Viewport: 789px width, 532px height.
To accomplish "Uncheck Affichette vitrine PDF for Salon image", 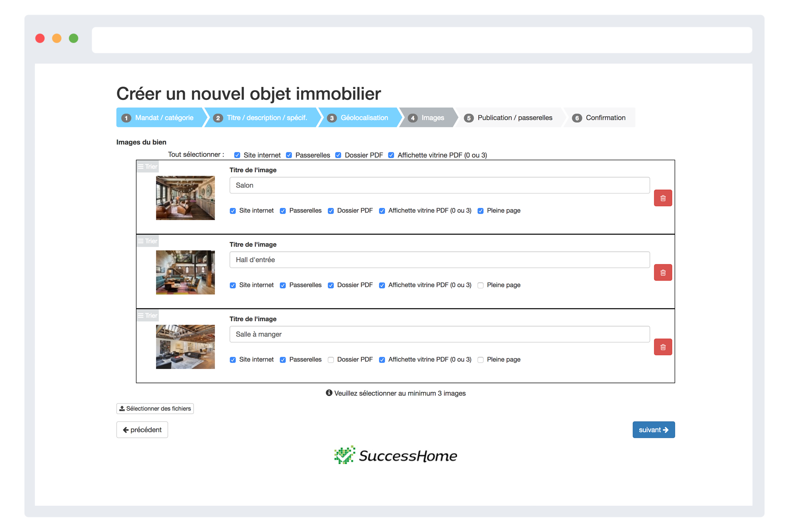I will 382,211.
